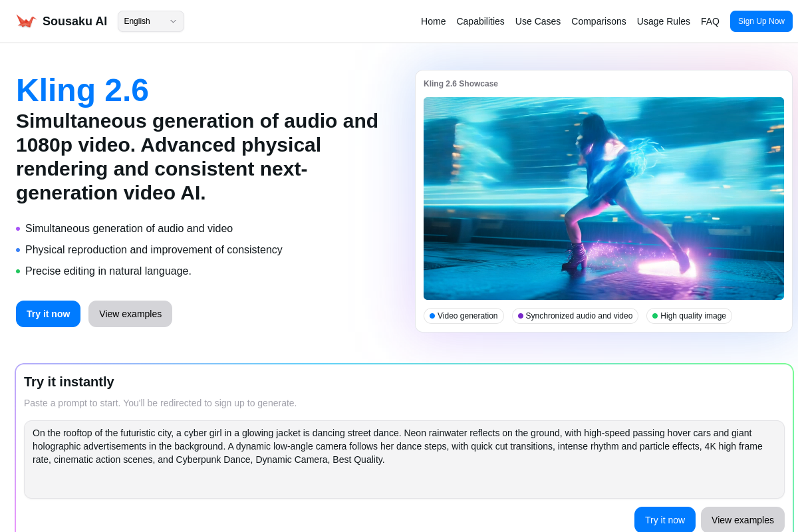Open the Comparisons nav link
The image size is (798, 532).
coord(598,21)
